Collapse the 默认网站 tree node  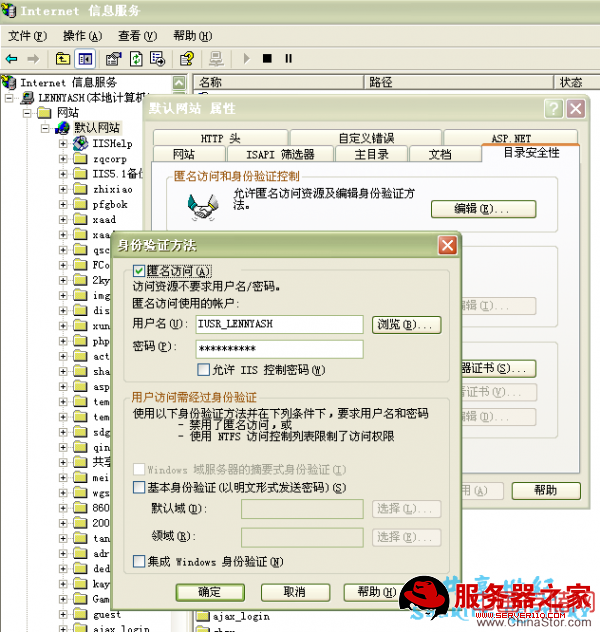pyautogui.click(x=45, y=128)
